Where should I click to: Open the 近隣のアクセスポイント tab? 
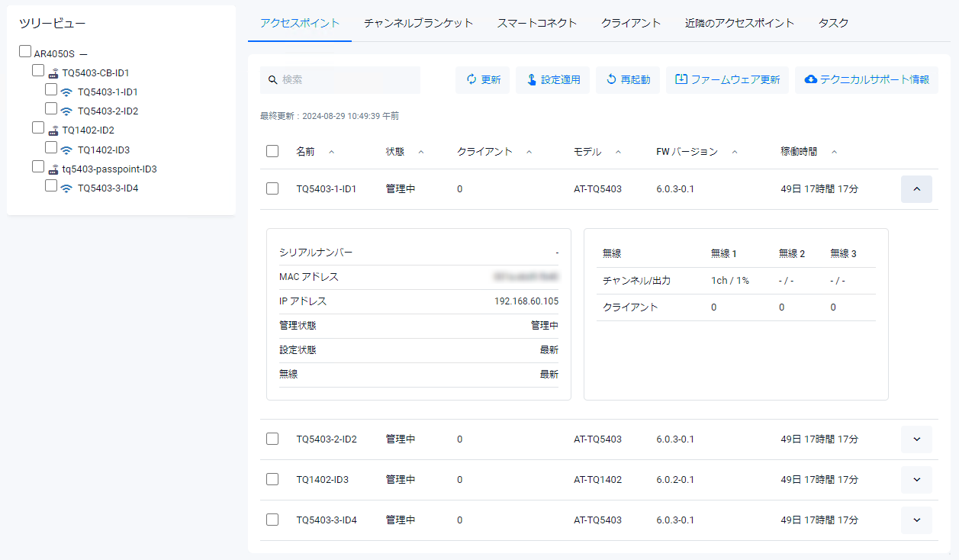pos(739,23)
